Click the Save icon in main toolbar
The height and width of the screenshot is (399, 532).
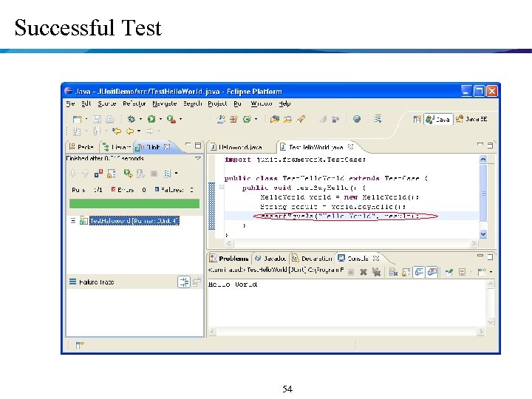click(98, 119)
